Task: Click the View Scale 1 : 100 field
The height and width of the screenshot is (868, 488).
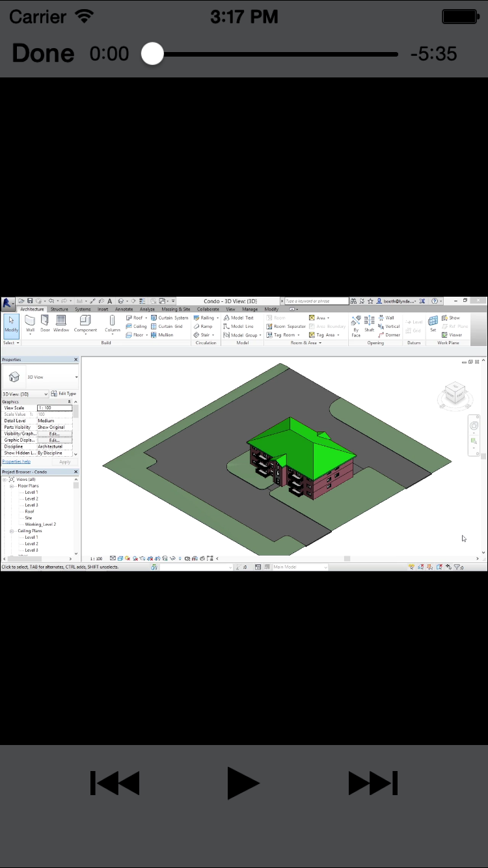Action: tap(54, 408)
